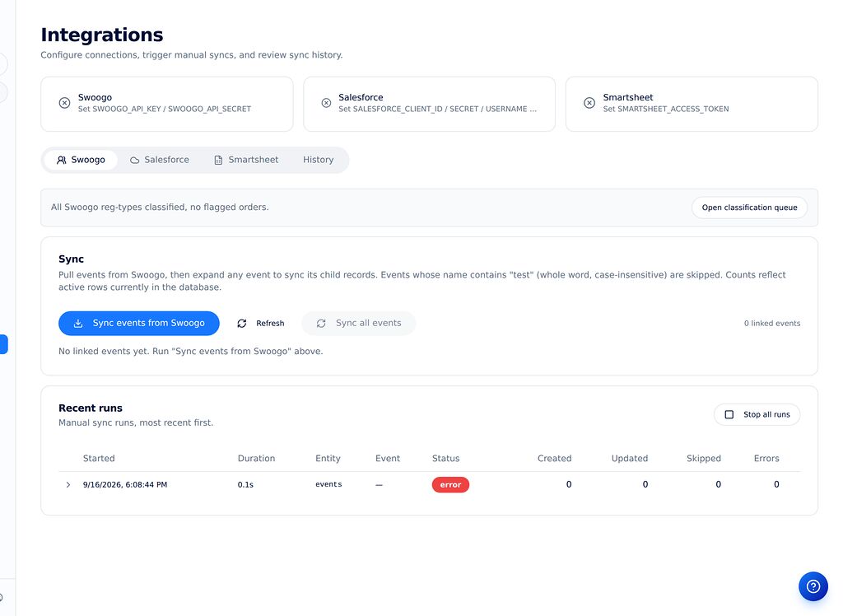Click the square stop icon in Stop all runs

coord(729,415)
